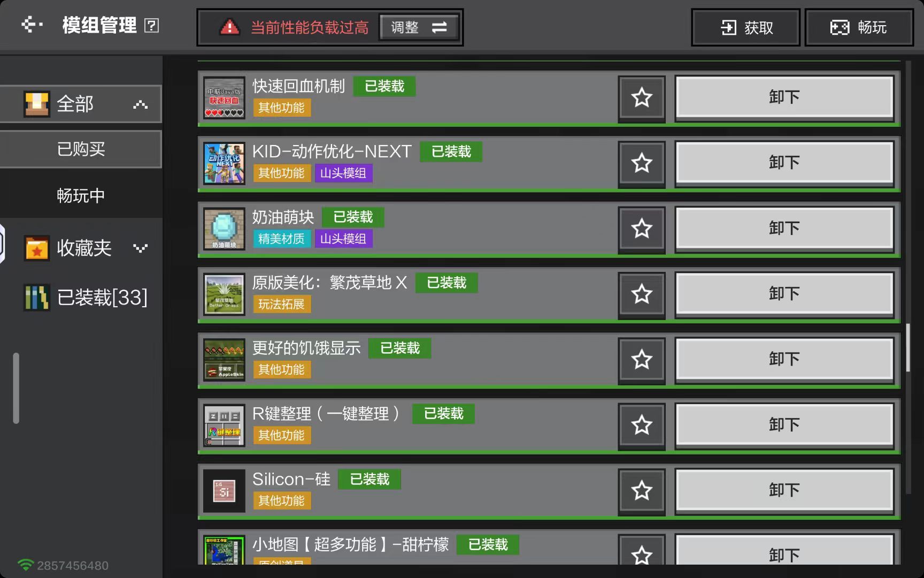This screenshot has height=578, width=924.
Task: Click the 收藏夹 star folder icon
Action: click(x=37, y=248)
